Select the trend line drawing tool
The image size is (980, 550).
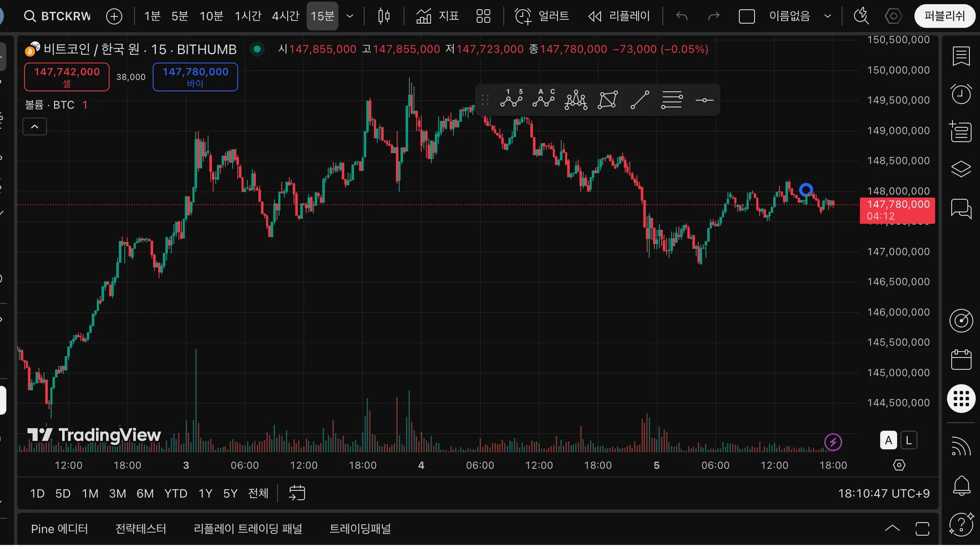[x=640, y=100]
